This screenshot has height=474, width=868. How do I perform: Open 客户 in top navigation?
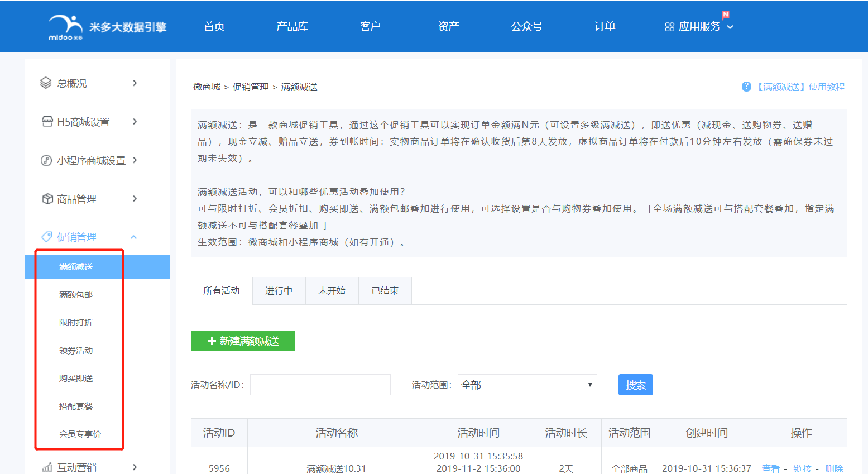click(x=370, y=26)
